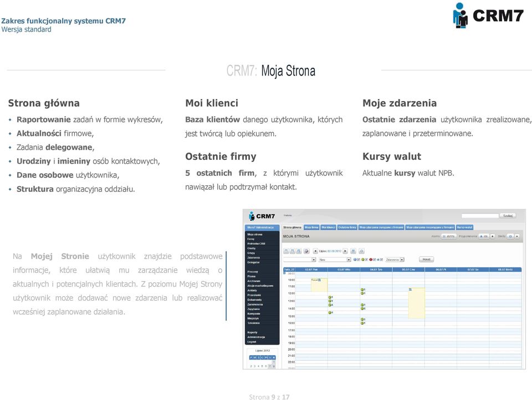Click the Przypomnienia bell button

483,236
